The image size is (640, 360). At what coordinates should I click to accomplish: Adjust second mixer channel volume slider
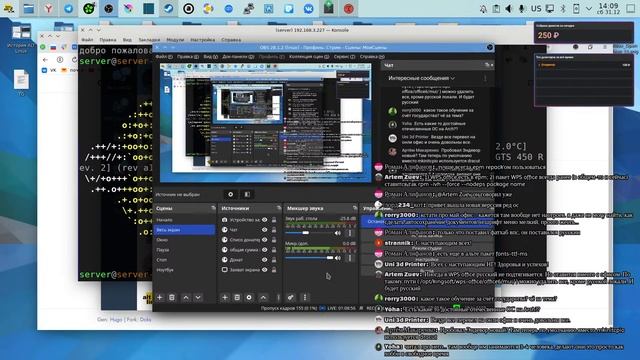point(309,258)
